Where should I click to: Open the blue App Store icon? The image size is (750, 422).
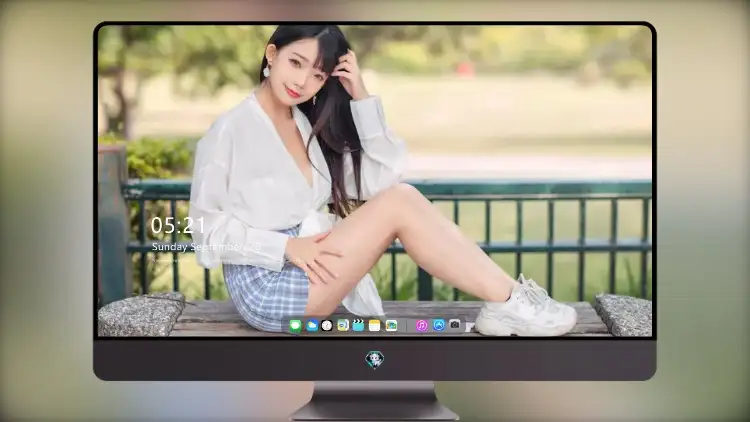[x=439, y=325]
